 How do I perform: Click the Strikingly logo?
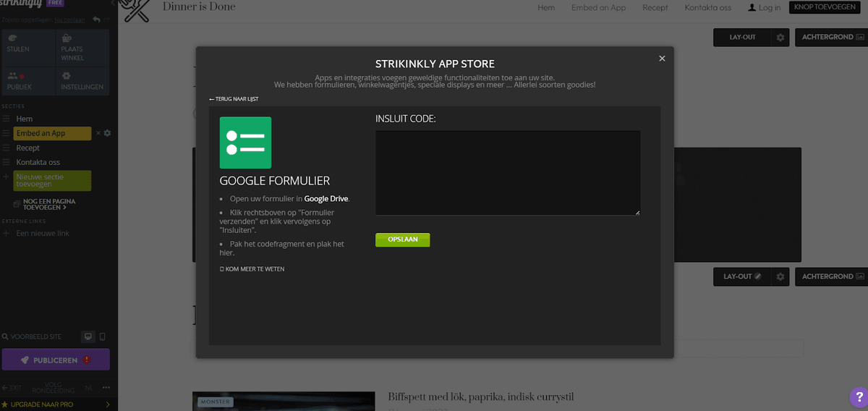point(21,3)
